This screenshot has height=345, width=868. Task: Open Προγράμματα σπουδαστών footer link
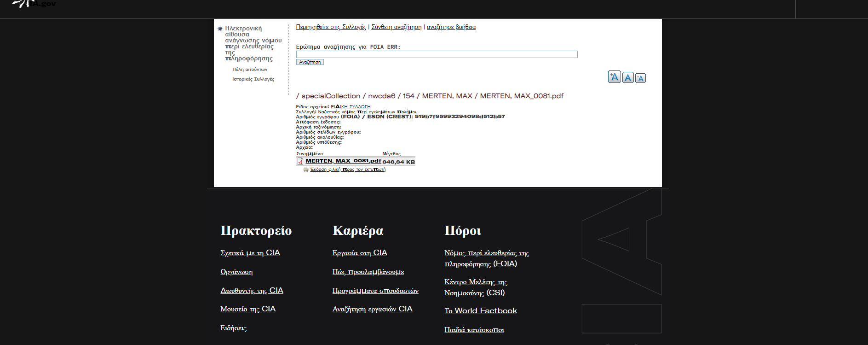point(375,291)
